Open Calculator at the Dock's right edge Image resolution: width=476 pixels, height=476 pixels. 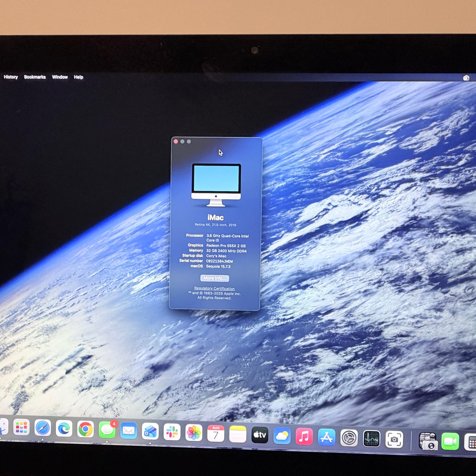[x=471, y=443]
